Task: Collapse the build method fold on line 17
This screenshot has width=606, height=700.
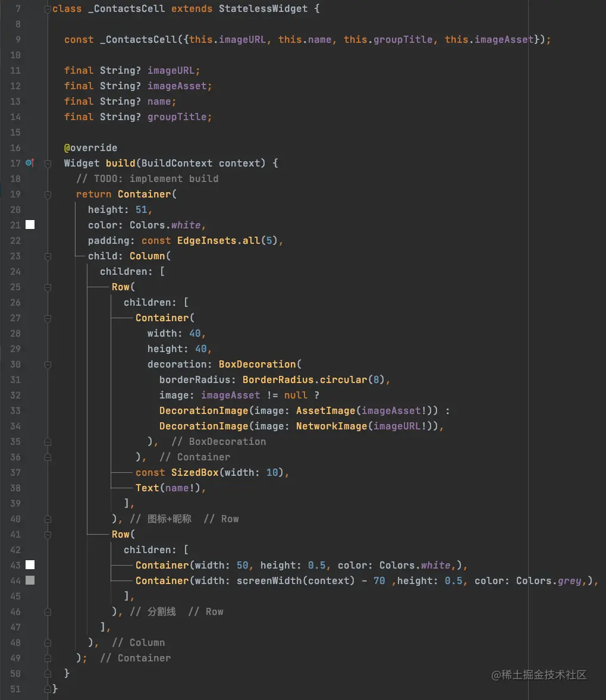Action: (48, 163)
